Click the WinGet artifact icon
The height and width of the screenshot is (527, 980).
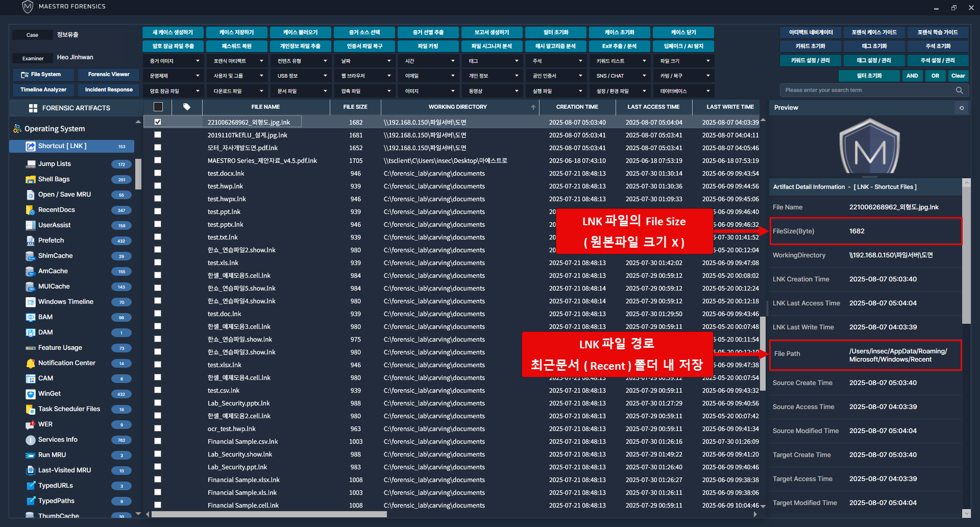30,394
